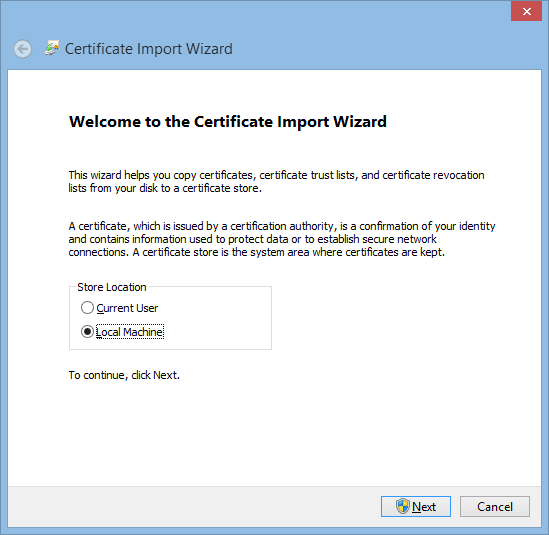Click the Certificate Import Wizard title text
The height and width of the screenshot is (535, 549).
(x=148, y=49)
